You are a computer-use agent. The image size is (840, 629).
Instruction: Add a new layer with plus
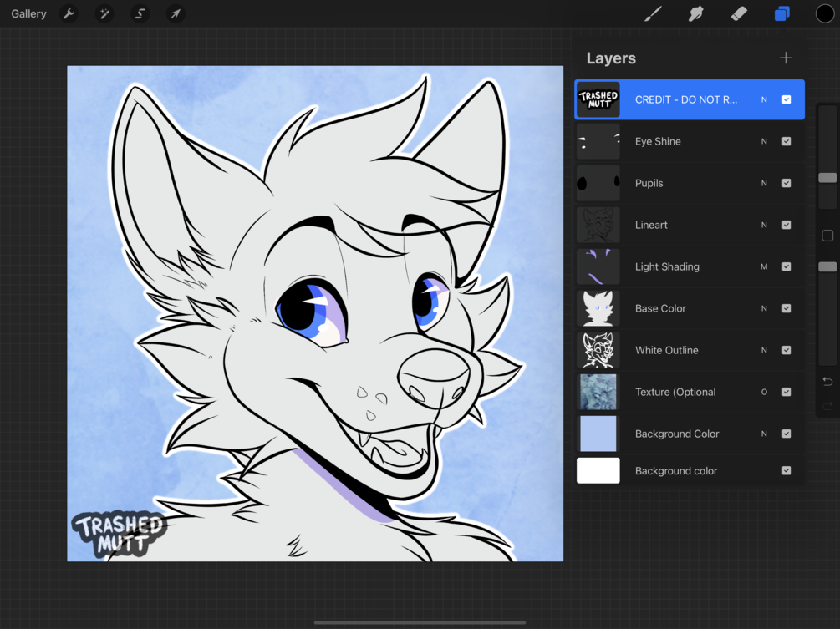point(786,58)
